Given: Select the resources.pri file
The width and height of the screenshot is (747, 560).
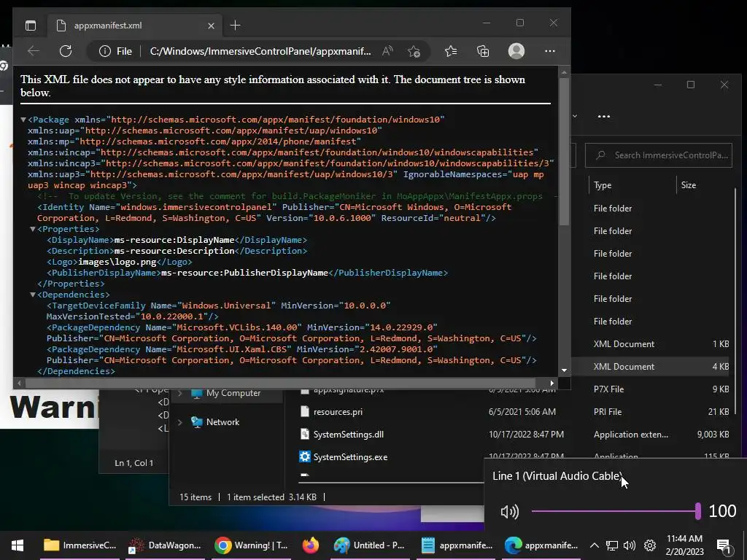Looking at the screenshot, I should (x=338, y=412).
